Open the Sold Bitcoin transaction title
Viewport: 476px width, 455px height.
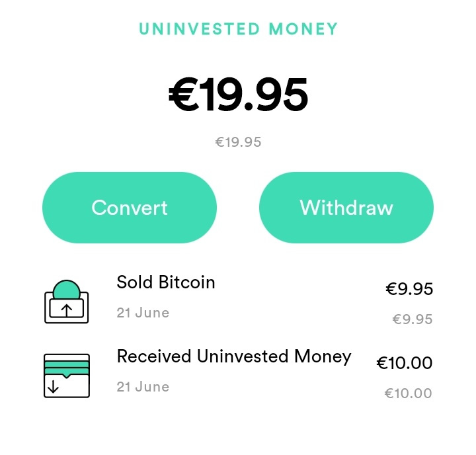[166, 282]
